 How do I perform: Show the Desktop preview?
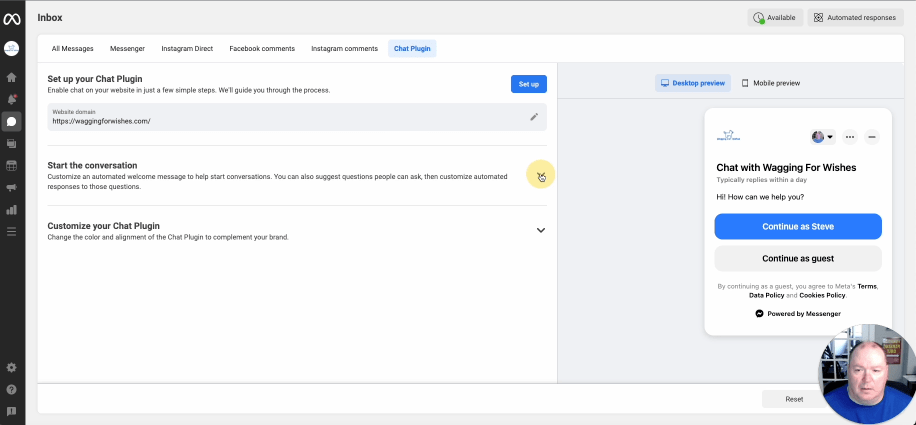click(x=693, y=83)
